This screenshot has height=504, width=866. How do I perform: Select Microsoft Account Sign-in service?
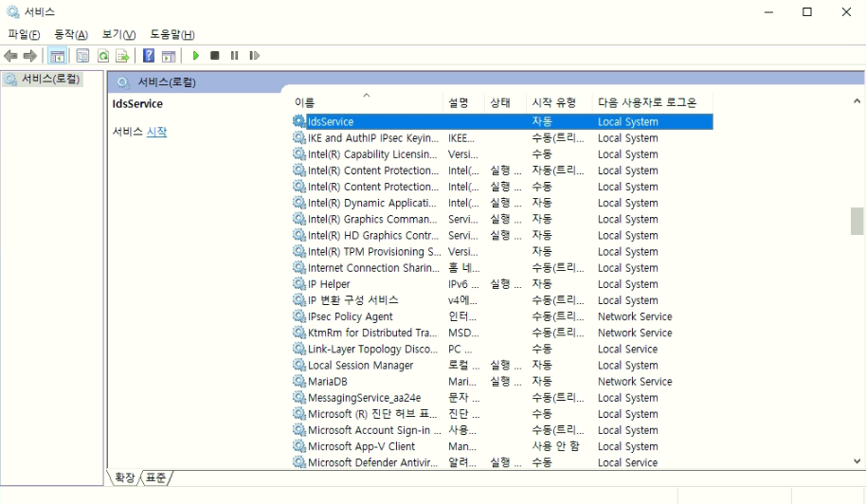click(x=375, y=430)
